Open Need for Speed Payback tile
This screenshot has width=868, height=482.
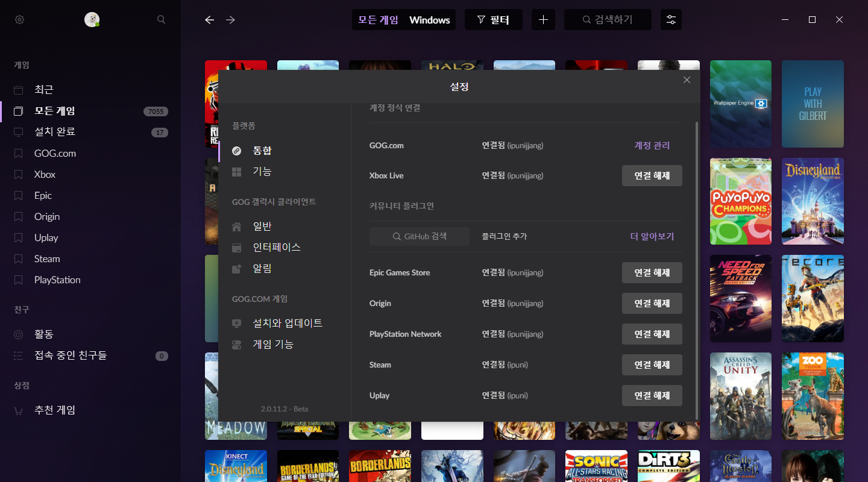[x=741, y=299]
